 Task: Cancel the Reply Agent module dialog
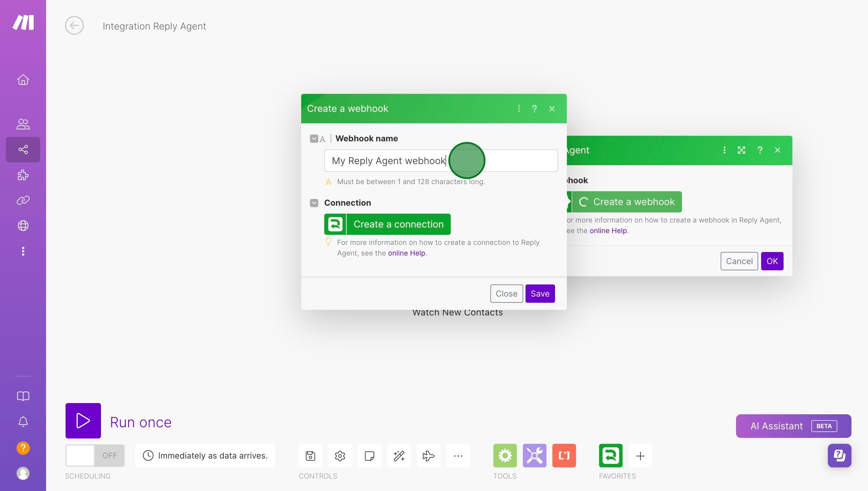(x=739, y=261)
